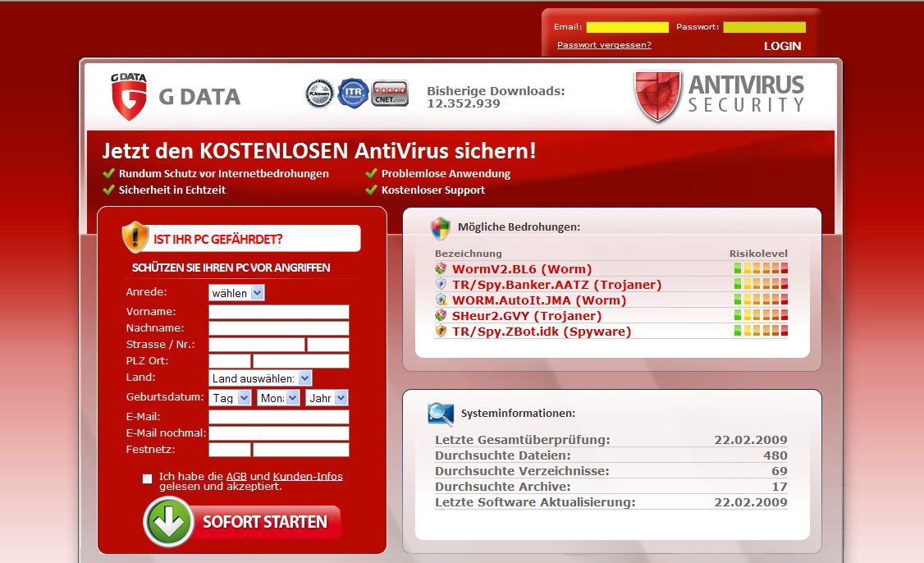This screenshot has width=924, height=563.
Task: Open the Kunden-Infos link
Action: 308,476
